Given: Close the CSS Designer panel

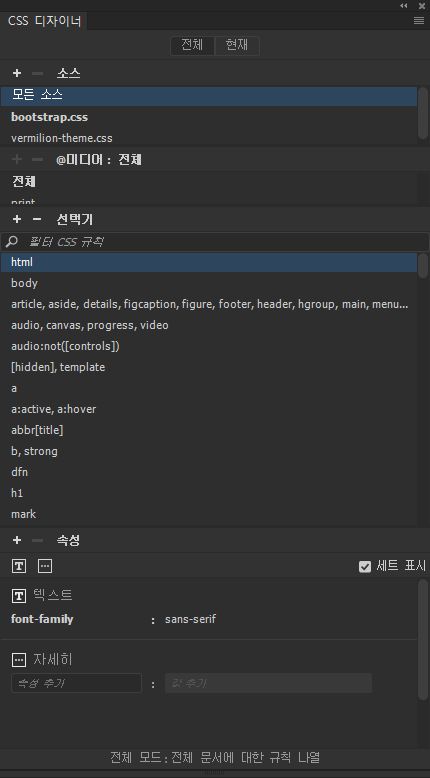Looking at the screenshot, I should (422, 5).
